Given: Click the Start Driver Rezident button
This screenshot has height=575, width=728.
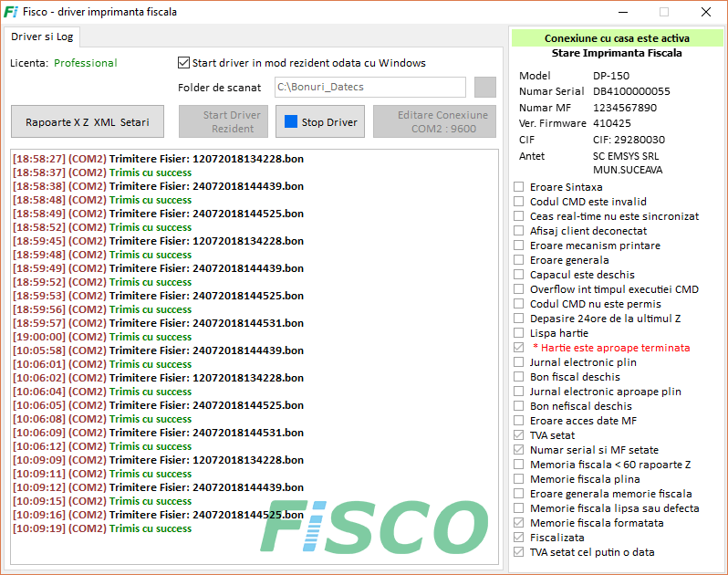Looking at the screenshot, I should 224,121.
